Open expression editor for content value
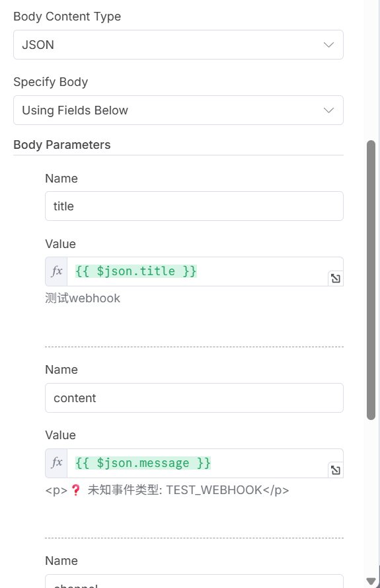Screen dimensions: 380x588 [x=336, y=470]
